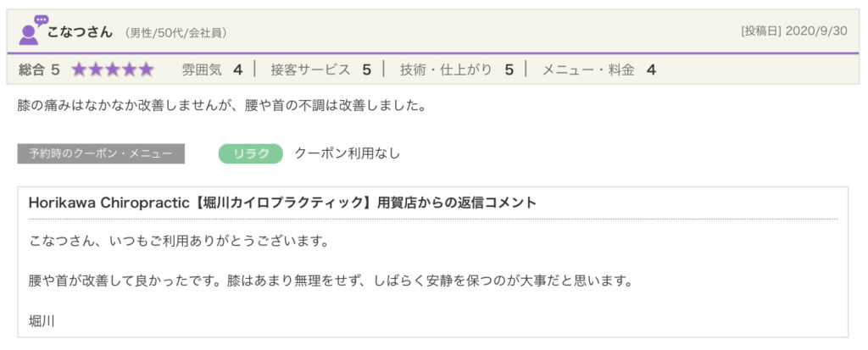
Task: Click the 技術・仕上がり 5 rating
Action: (456, 69)
